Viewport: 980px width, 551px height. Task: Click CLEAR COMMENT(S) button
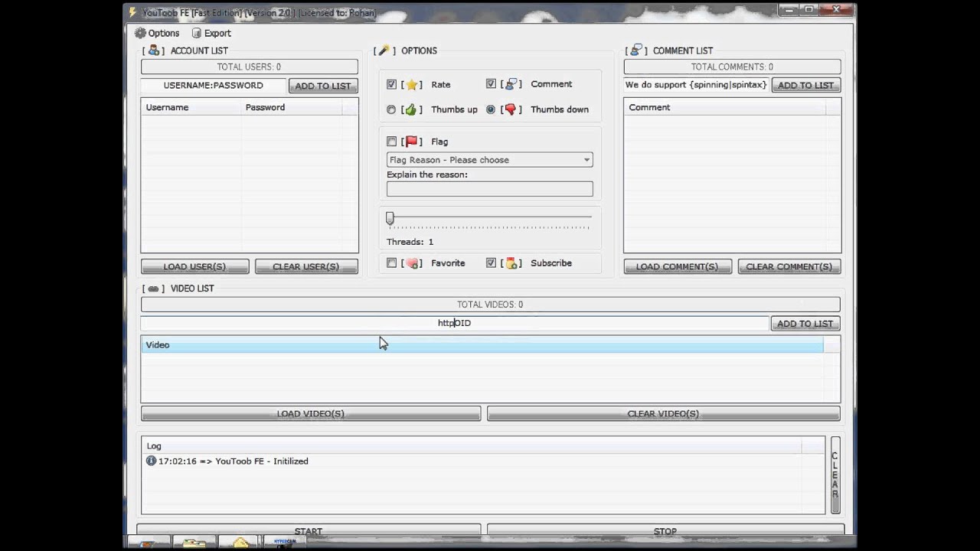tap(789, 266)
